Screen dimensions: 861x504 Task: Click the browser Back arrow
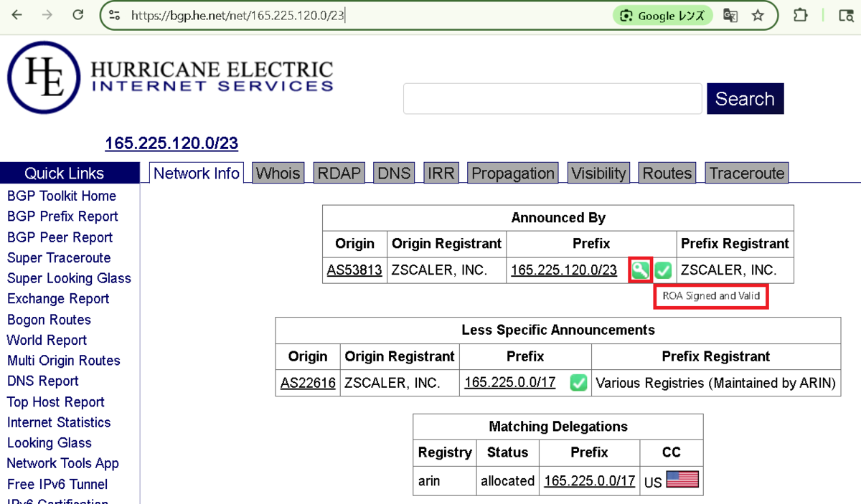(x=17, y=15)
